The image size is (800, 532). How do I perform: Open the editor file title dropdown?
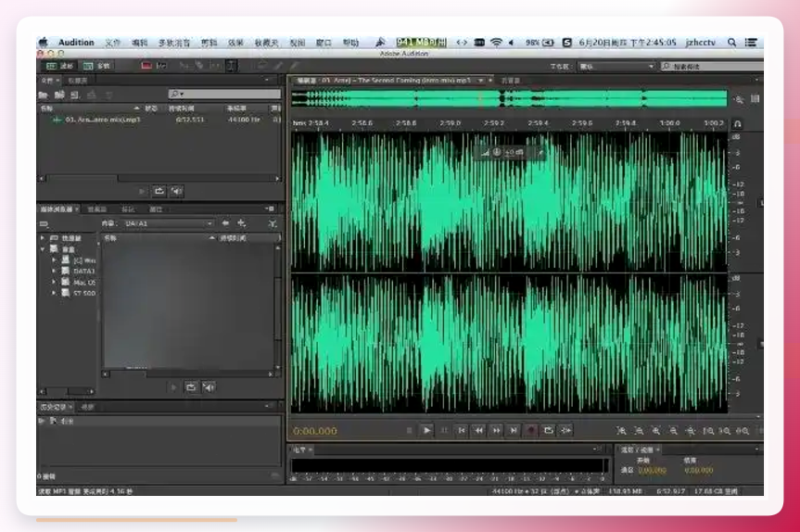click(480, 81)
